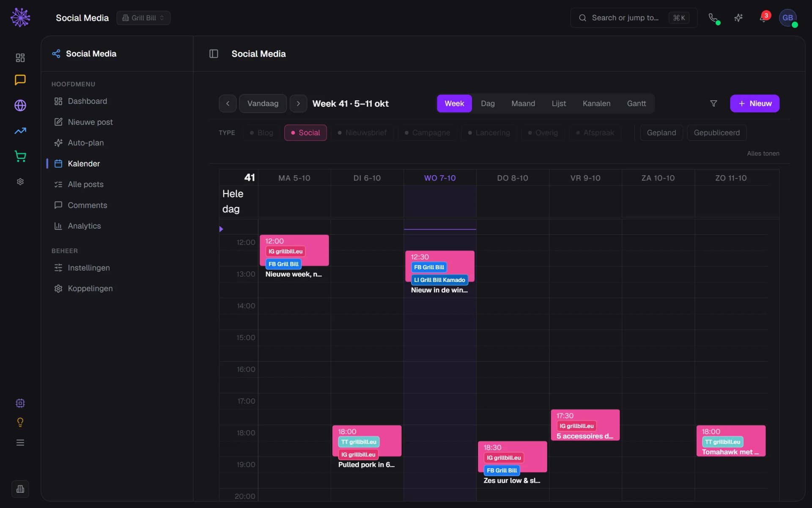Screen dimensions: 812x508
Task: Click the Nieuw button
Action: (754, 103)
